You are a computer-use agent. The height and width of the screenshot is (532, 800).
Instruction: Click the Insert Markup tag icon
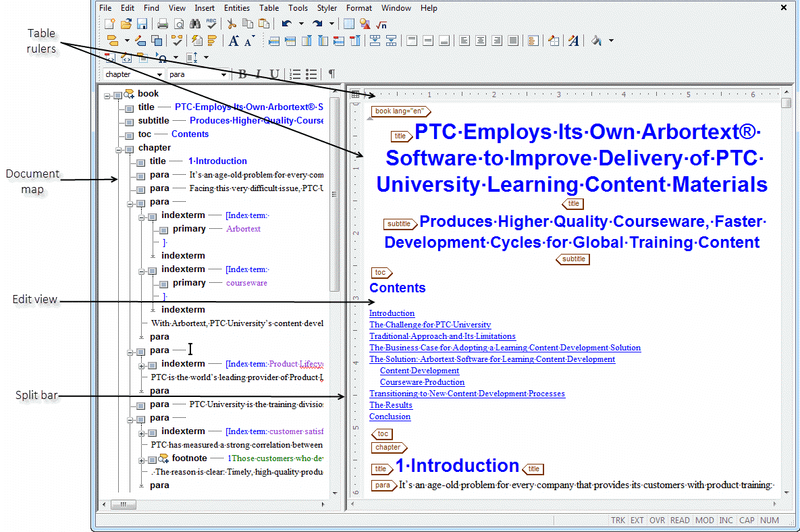pyautogui.click(x=113, y=41)
